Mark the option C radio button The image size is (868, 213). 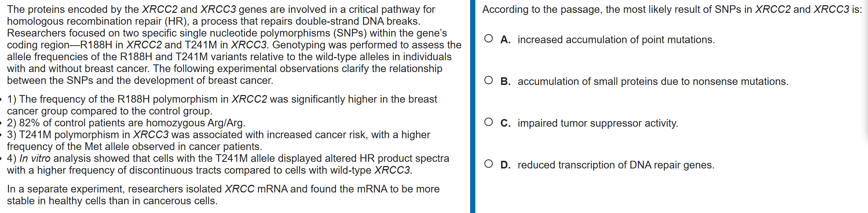[488, 122]
